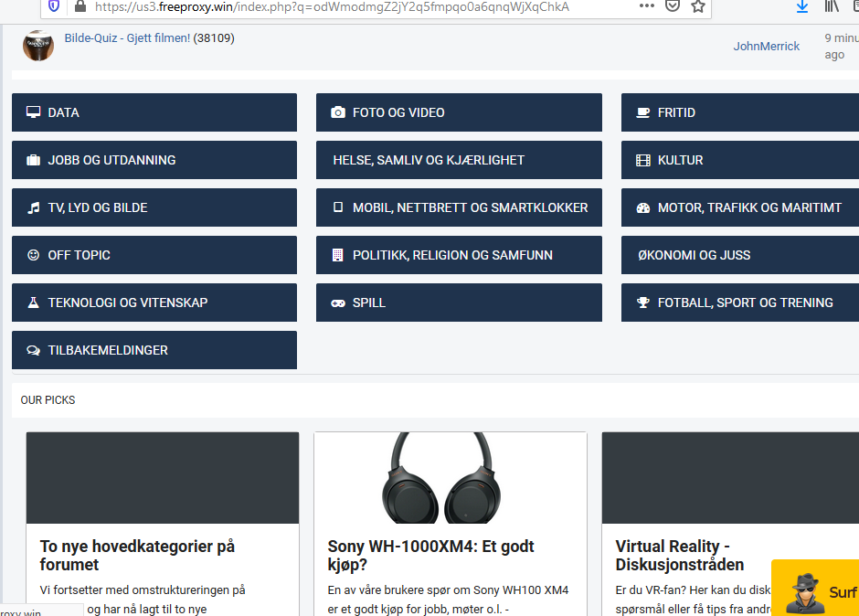This screenshot has width=859, height=616.
Task: Open the DATA category
Action: [x=154, y=112]
